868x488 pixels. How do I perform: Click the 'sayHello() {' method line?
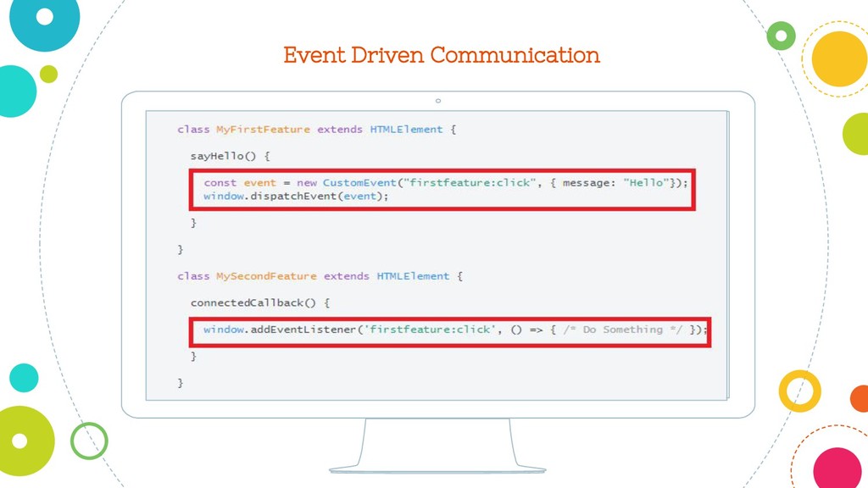tap(231, 156)
